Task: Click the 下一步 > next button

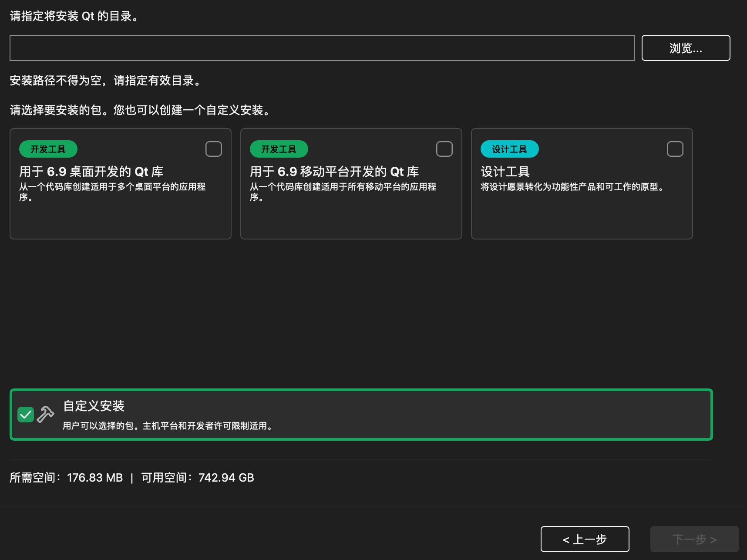Action: coord(694,539)
